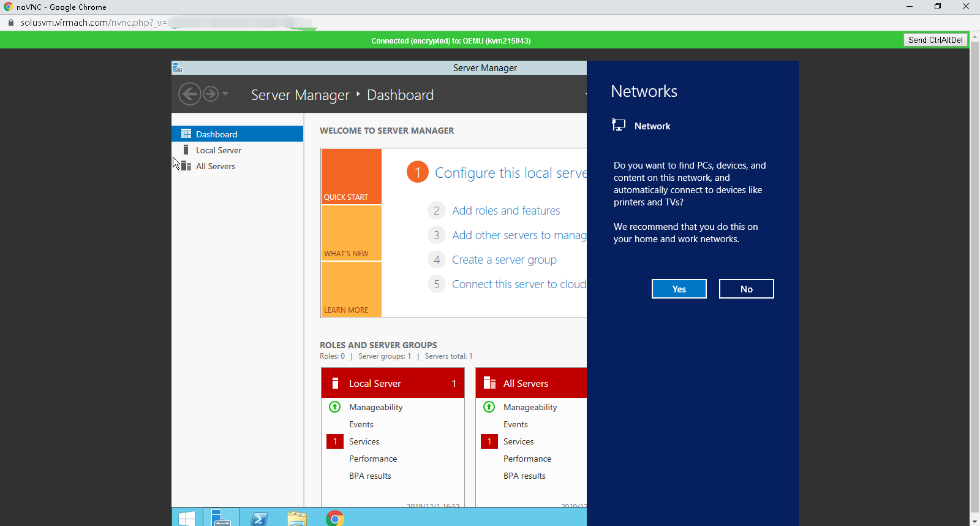Open the navigation history dropdown arrow
Image resolution: width=980 pixels, height=526 pixels.
click(225, 94)
